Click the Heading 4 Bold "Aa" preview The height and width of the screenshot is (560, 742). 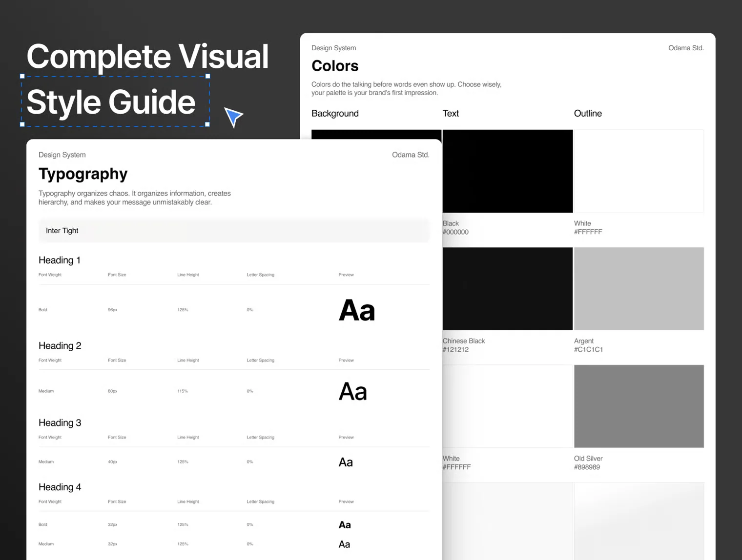click(345, 525)
